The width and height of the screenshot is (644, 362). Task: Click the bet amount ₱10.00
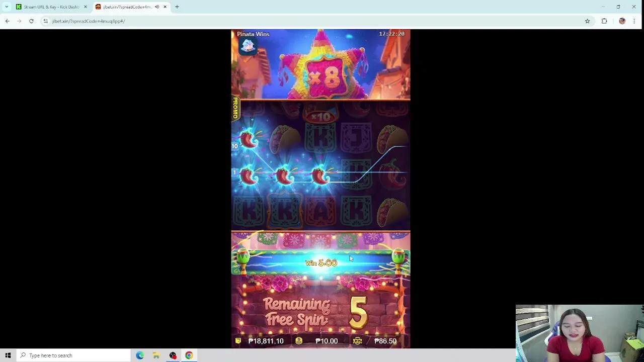point(327,341)
